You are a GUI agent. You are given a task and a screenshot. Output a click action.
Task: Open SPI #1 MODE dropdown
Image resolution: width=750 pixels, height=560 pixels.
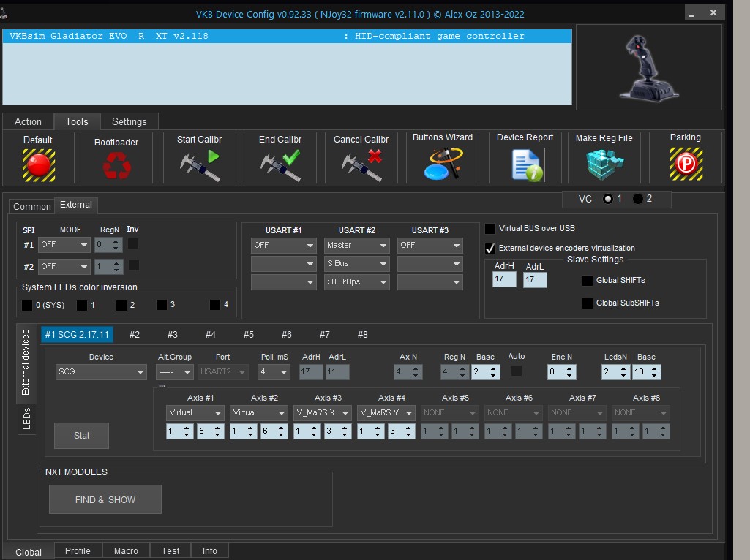(x=64, y=245)
